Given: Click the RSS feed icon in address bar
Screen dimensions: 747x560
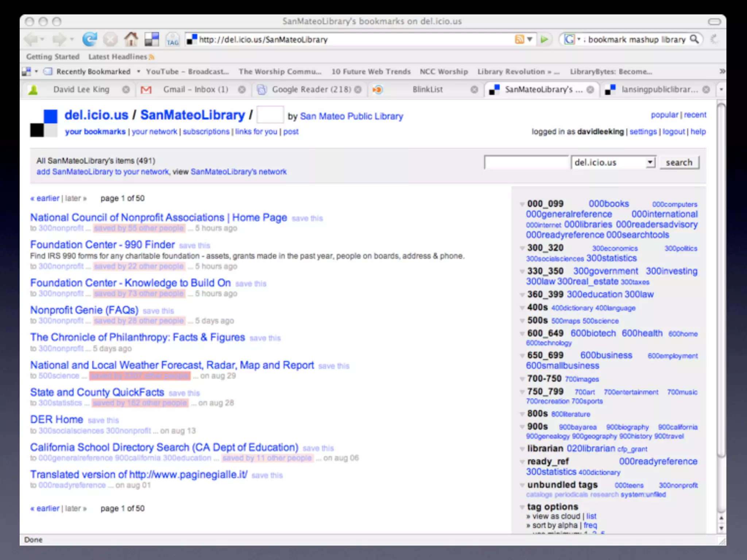Looking at the screenshot, I should (519, 39).
